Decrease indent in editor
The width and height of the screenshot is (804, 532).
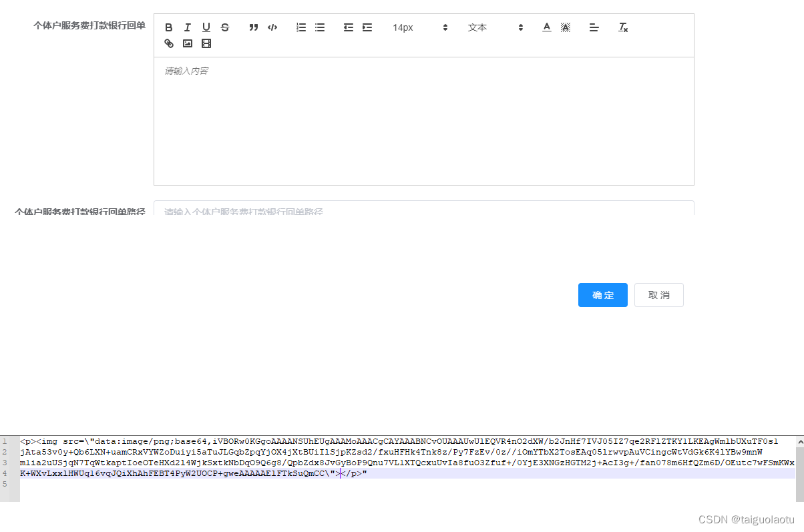coord(349,27)
